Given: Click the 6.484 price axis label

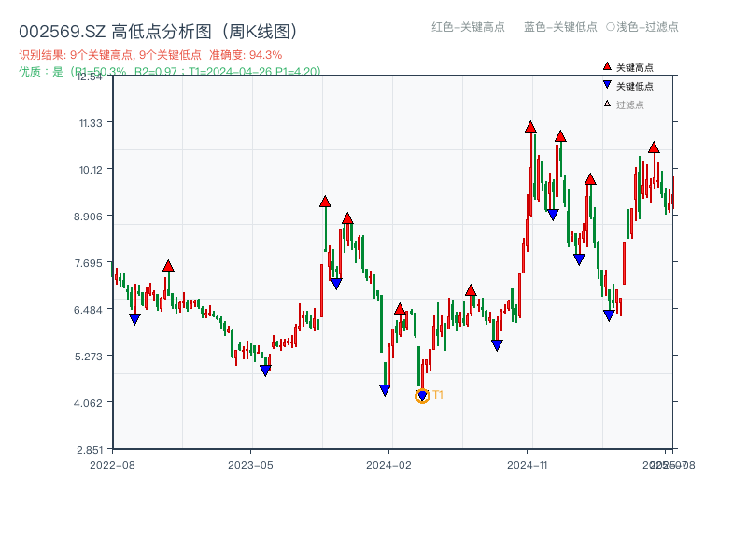Looking at the screenshot, I should (x=88, y=310).
